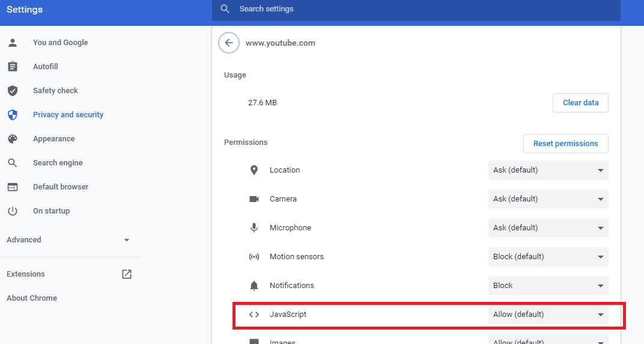Change the Motion sensors permission dropdown
Image resolution: width=644 pixels, height=344 pixels.
548,257
